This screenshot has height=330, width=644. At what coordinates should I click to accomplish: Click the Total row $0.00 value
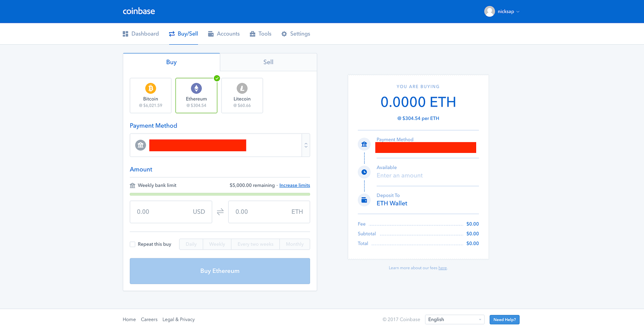click(473, 243)
